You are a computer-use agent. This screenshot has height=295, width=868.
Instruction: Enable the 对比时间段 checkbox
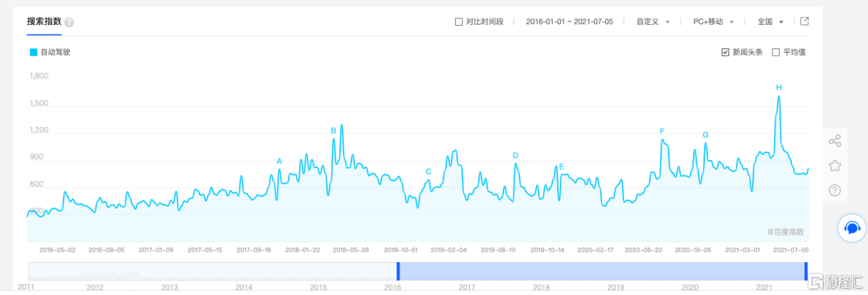click(458, 23)
